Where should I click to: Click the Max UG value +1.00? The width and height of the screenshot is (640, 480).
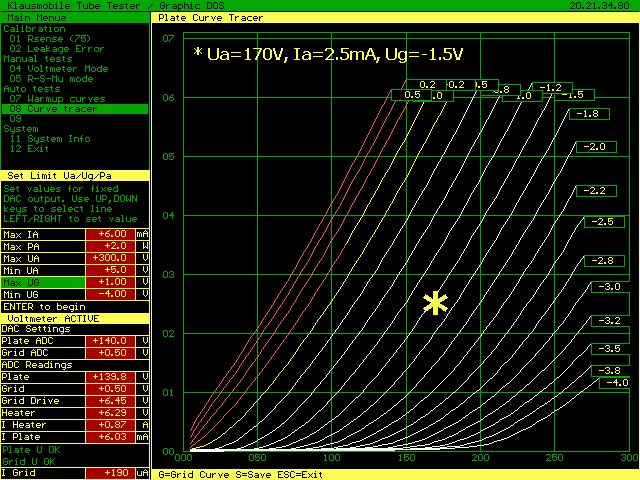click(x=110, y=282)
